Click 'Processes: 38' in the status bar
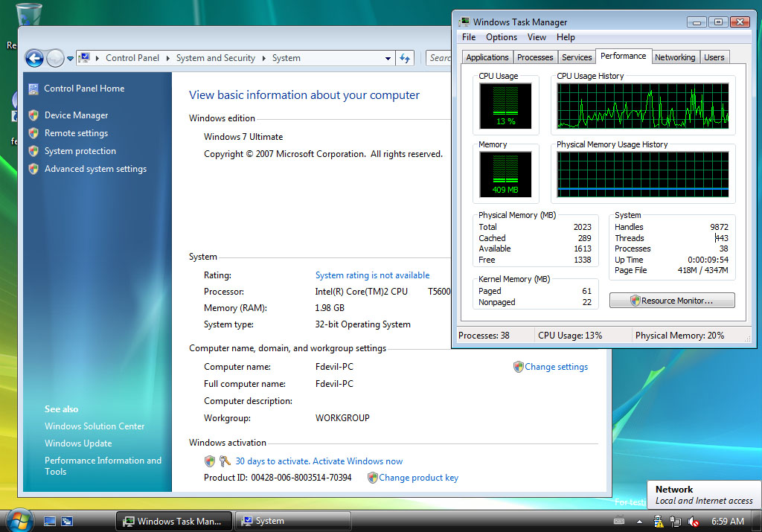The height and width of the screenshot is (532, 762). click(484, 336)
